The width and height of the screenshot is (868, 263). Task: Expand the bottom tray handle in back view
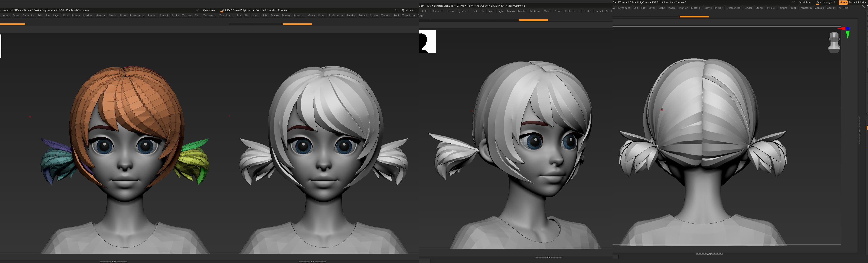click(709, 254)
